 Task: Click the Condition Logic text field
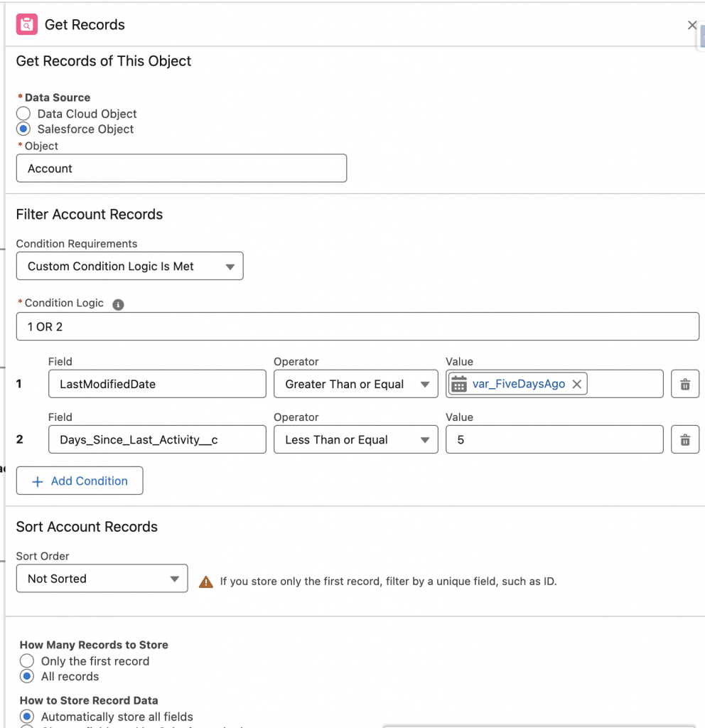[x=357, y=326]
